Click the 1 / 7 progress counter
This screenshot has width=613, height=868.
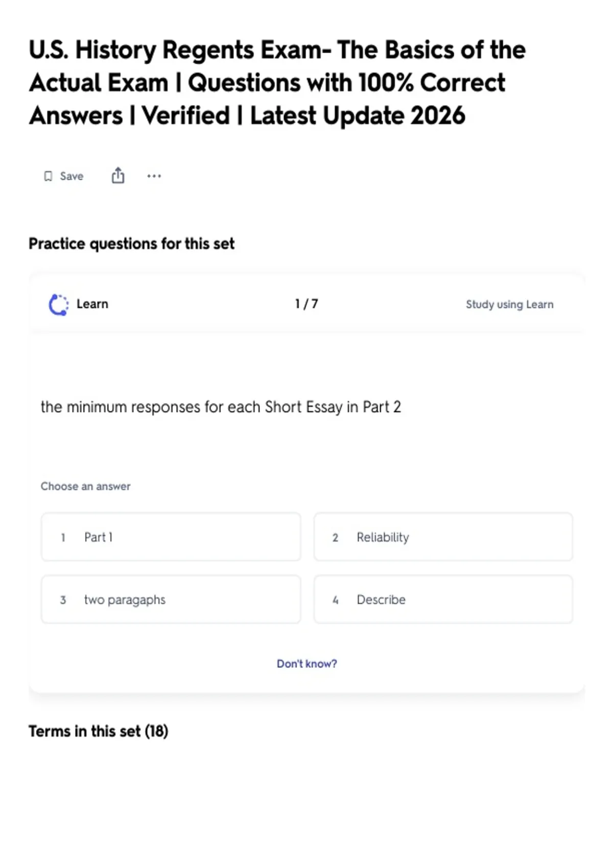tap(306, 304)
